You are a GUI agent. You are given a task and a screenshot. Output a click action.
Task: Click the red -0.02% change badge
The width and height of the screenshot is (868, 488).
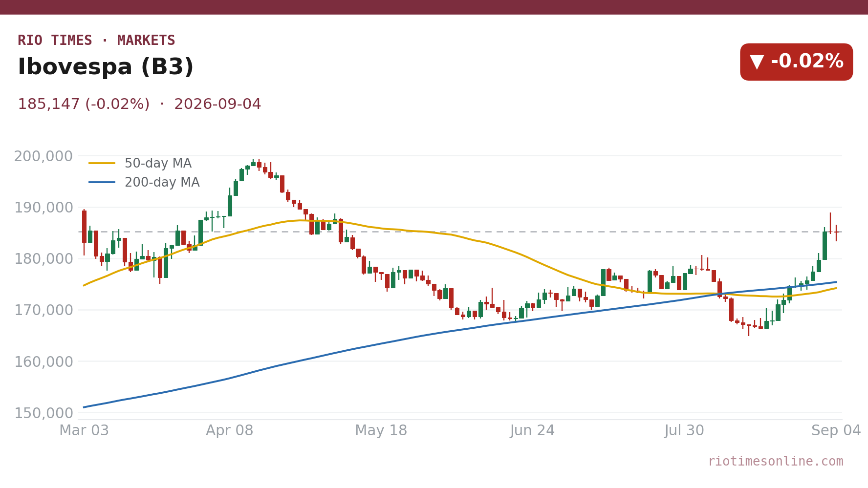[796, 62]
